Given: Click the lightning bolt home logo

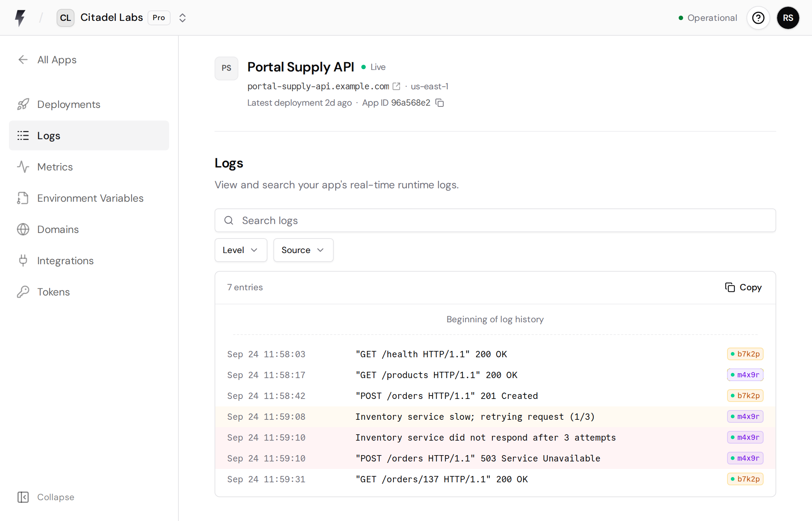Looking at the screenshot, I should (20, 18).
